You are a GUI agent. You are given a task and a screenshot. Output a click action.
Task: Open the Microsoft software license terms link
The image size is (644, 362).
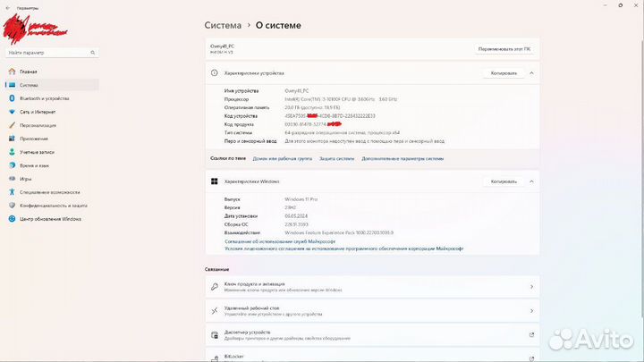344,248
